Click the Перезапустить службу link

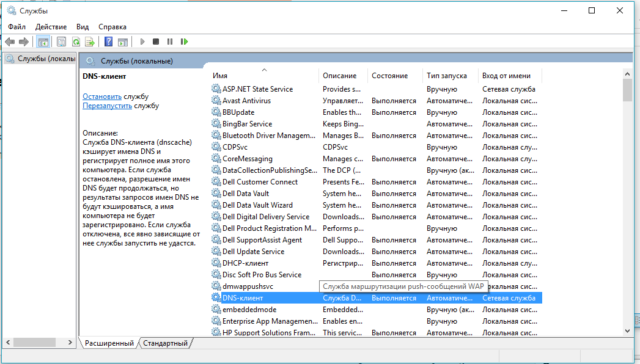(108, 106)
